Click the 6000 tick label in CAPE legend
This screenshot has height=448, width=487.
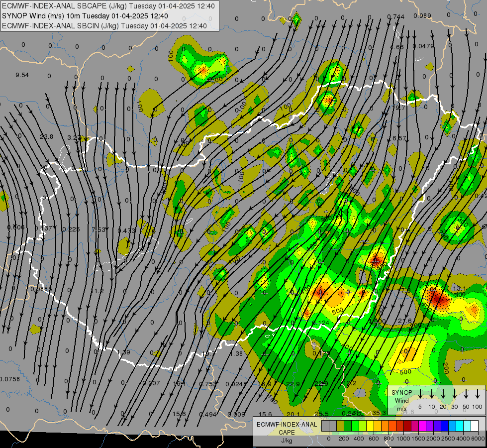click(x=478, y=439)
